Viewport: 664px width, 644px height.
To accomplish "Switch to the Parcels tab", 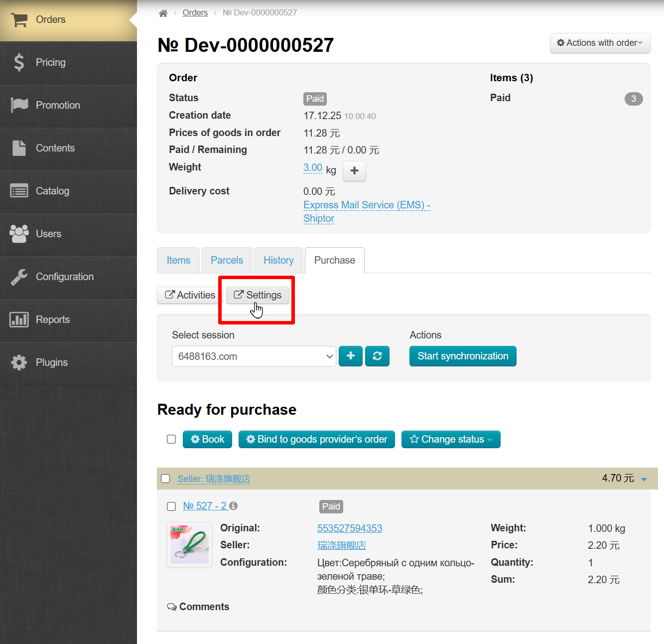I will [227, 260].
